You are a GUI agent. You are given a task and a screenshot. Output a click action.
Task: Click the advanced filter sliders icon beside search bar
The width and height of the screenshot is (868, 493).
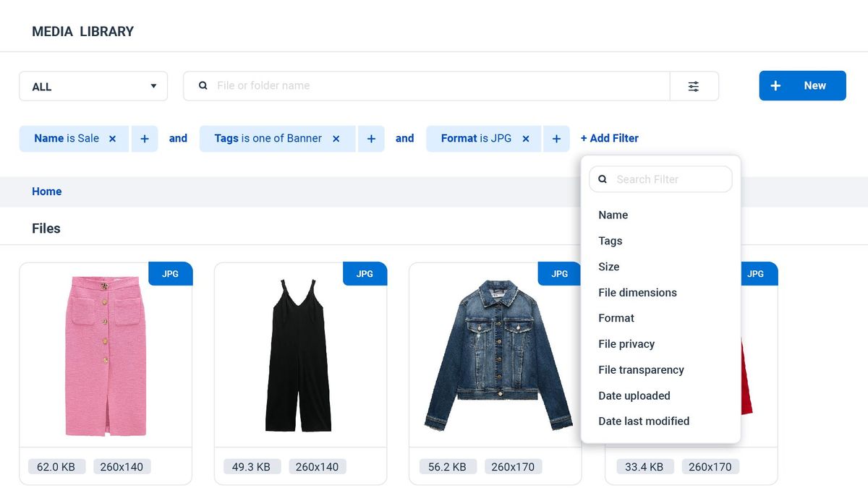click(694, 86)
